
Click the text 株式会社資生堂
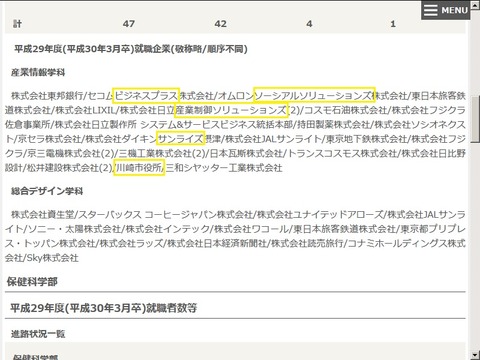tap(43, 214)
